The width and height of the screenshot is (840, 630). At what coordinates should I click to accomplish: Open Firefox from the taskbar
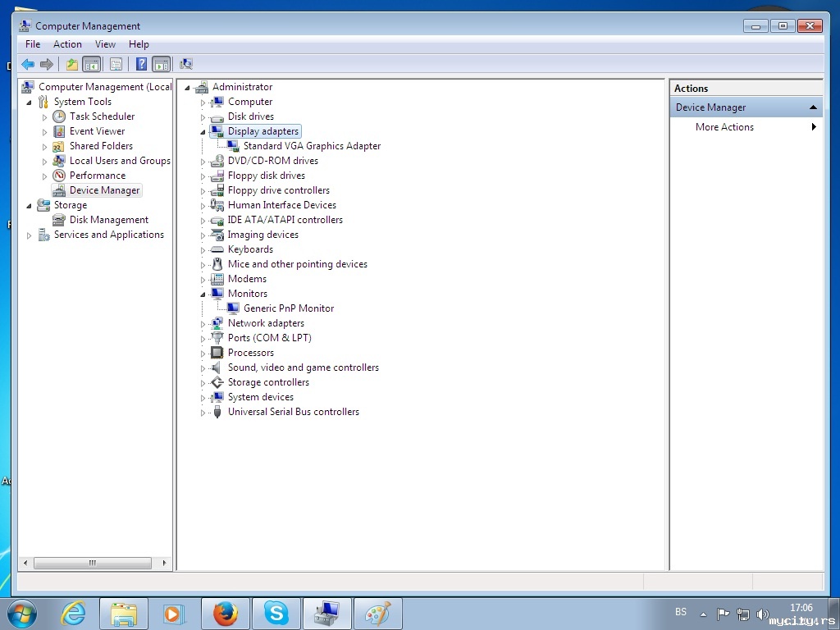tap(225, 614)
